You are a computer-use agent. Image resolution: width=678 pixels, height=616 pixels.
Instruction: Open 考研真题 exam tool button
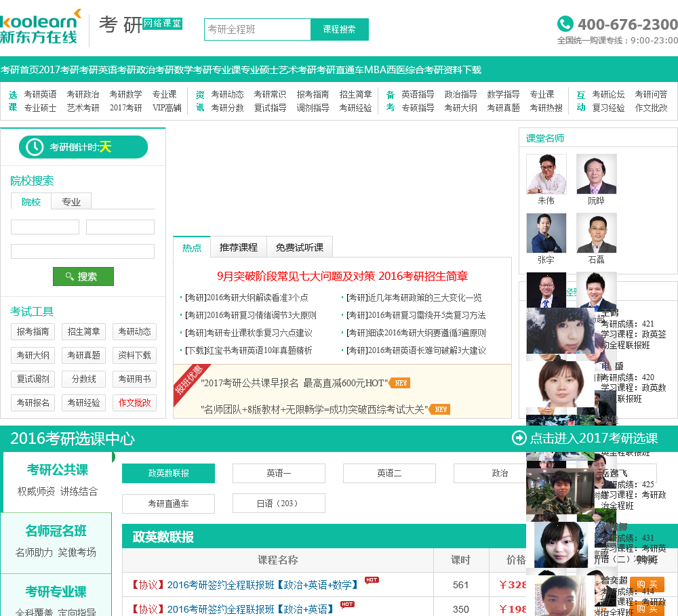point(83,355)
